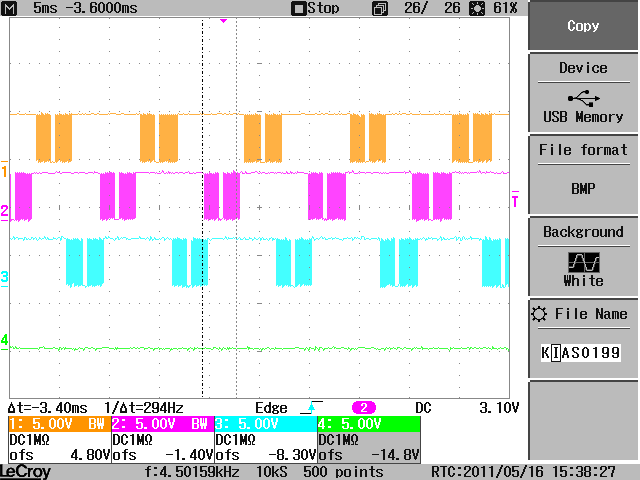Image resolution: width=640 pixels, height=480 pixels.
Task: Click the white background waveform icon
Action: [x=584, y=262]
